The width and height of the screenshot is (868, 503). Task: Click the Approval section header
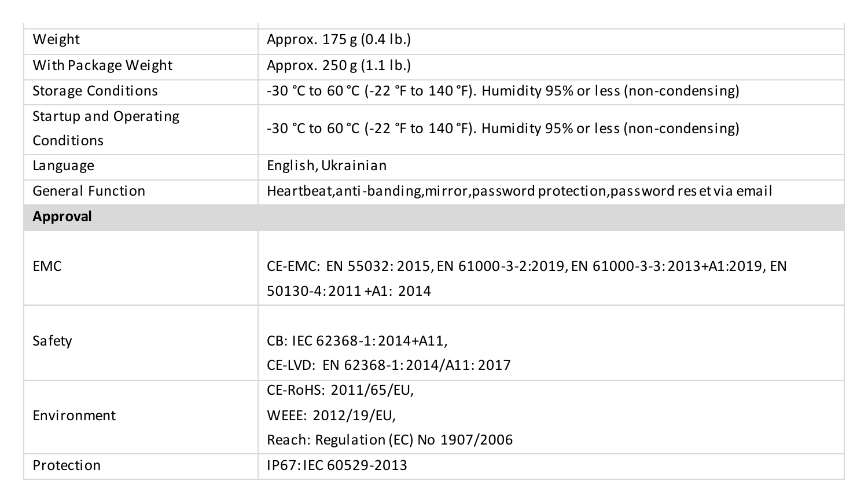62,216
